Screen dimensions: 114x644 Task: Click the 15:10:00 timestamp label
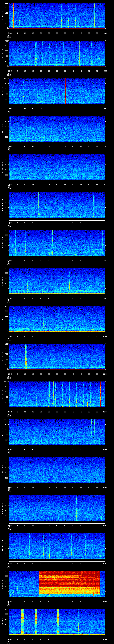(x=9, y=374)
